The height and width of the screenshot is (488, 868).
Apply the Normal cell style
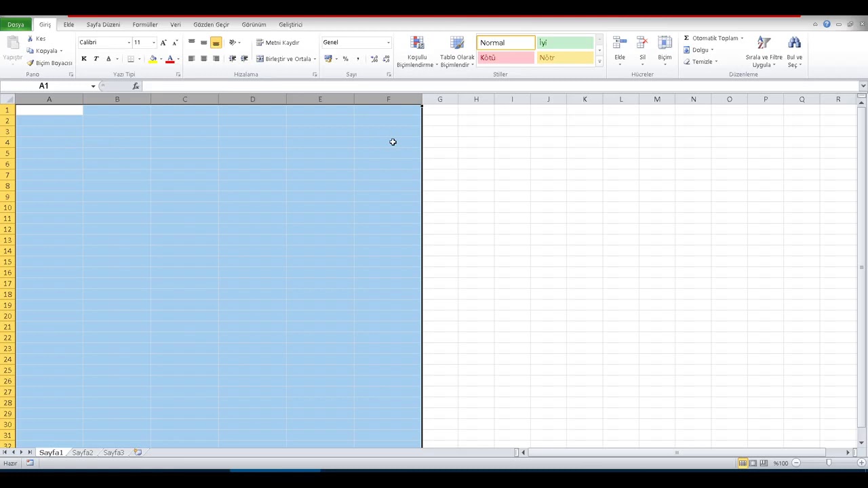[506, 43]
